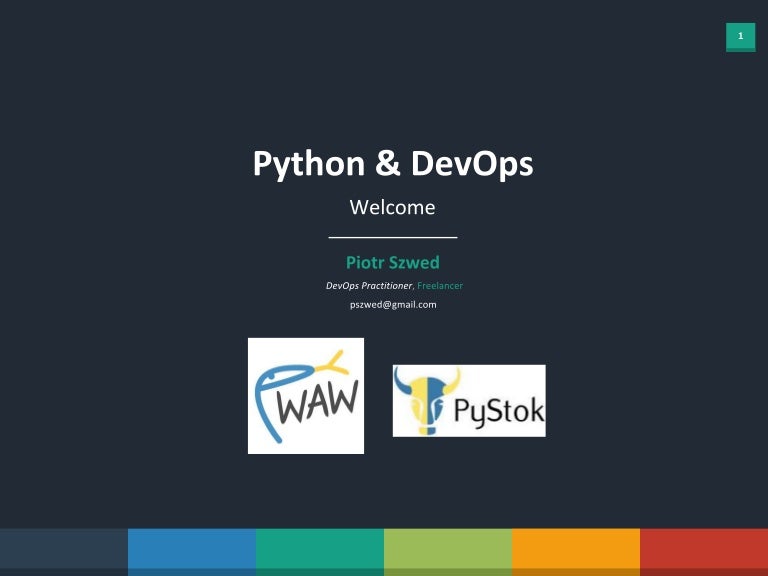This screenshot has width=768, height=576.
Task: Click the bull head in PyStok logo
Action: point(427,400)
